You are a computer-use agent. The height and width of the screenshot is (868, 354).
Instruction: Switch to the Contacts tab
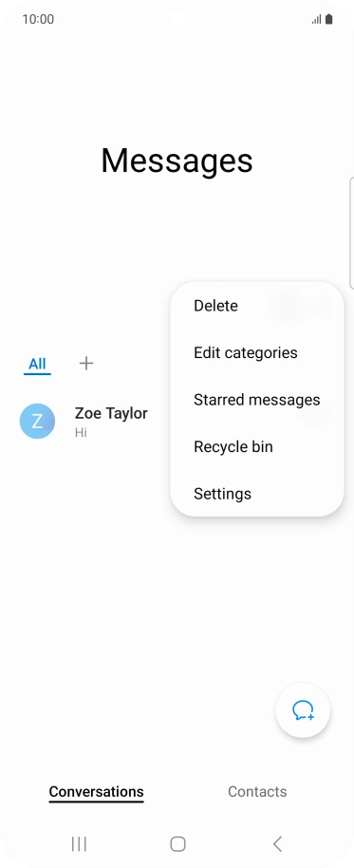257,792
